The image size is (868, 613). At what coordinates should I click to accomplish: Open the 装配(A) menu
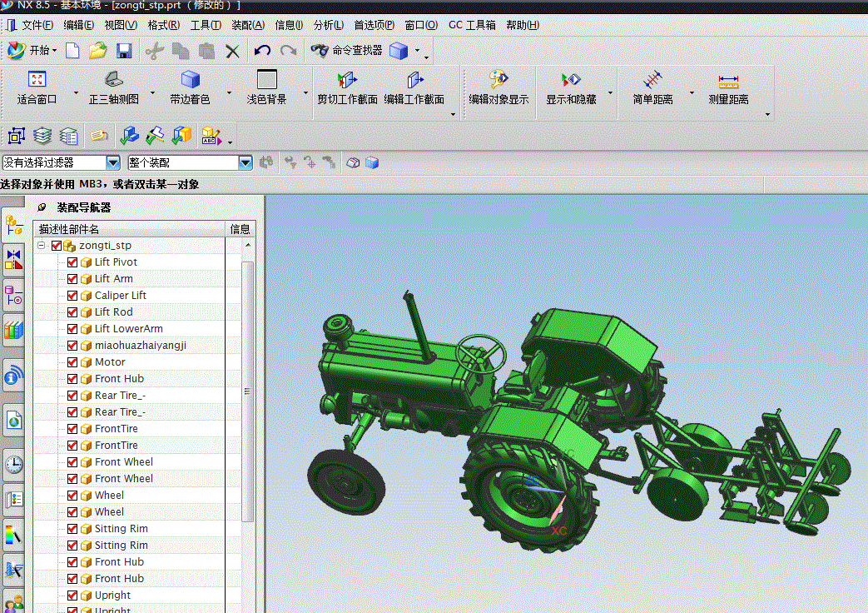248,26
